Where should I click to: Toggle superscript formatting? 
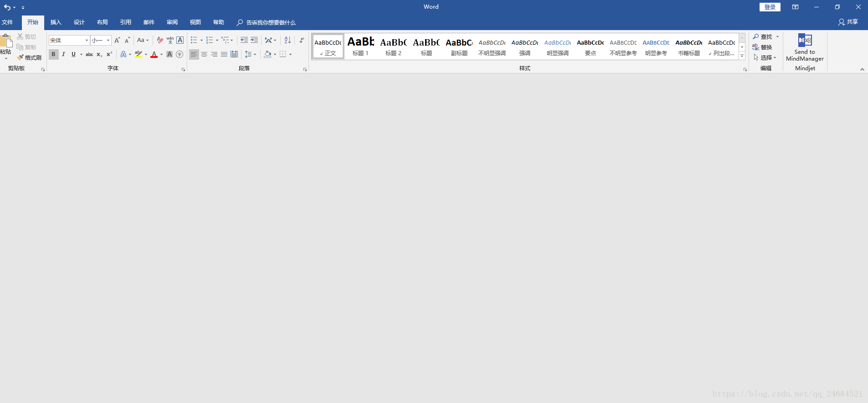[x=109, y=54]
